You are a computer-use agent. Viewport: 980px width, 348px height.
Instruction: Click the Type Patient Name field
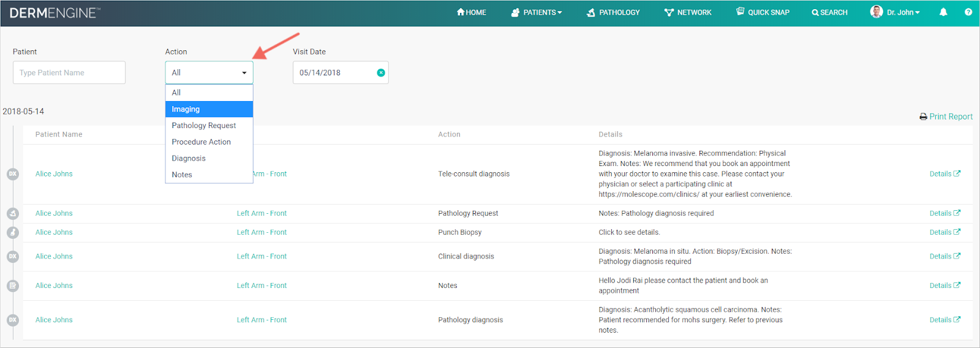tap(69, 73)
